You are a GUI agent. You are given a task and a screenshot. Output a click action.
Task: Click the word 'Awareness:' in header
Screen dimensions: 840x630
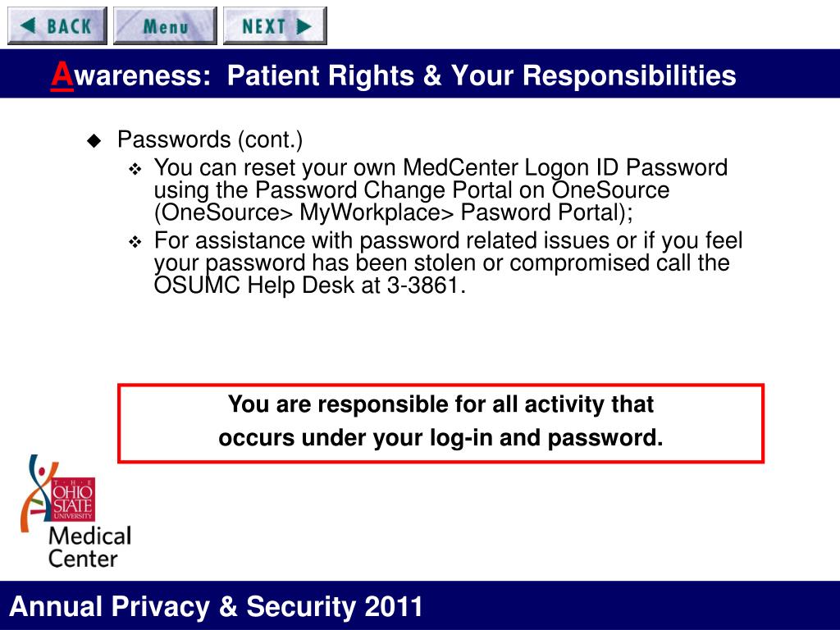(130, 75)
